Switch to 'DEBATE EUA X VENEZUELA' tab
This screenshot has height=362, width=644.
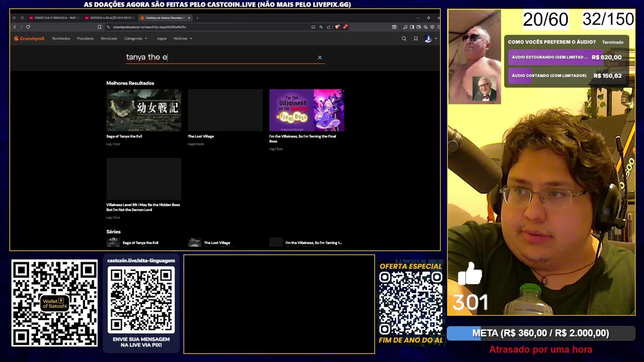(55, 18)
